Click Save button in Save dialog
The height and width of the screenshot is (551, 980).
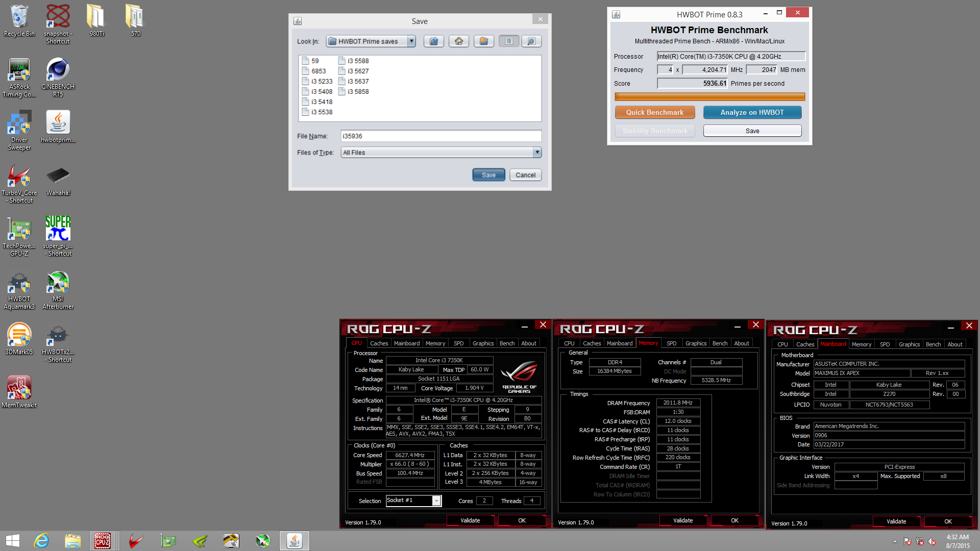(488, 175)
